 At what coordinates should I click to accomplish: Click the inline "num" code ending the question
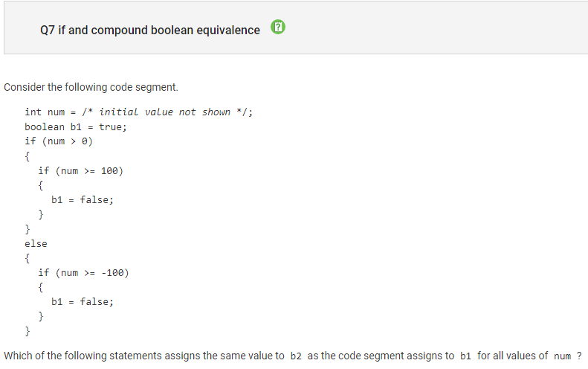(563, 356)
